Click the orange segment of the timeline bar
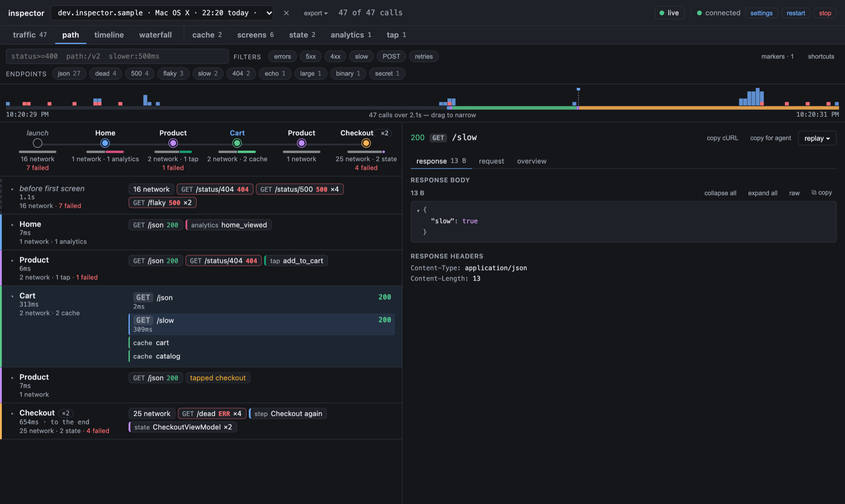845x504 pixels. coord(709,108)
